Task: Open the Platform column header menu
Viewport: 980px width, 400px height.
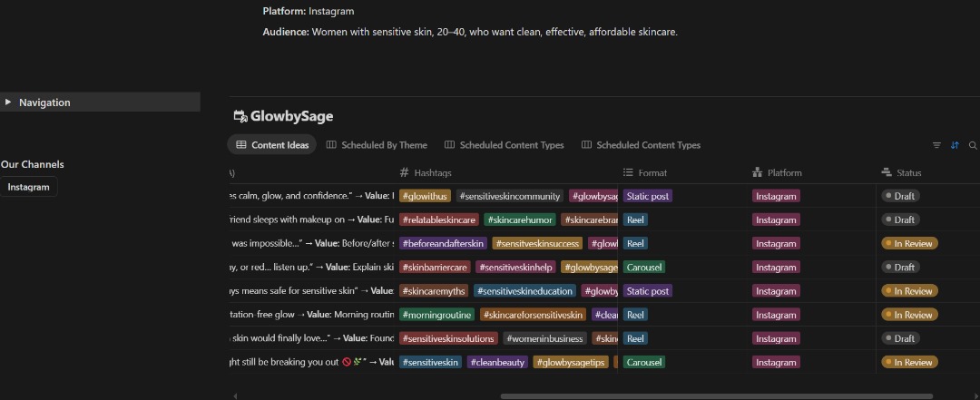Action: [x=777, y=172]
